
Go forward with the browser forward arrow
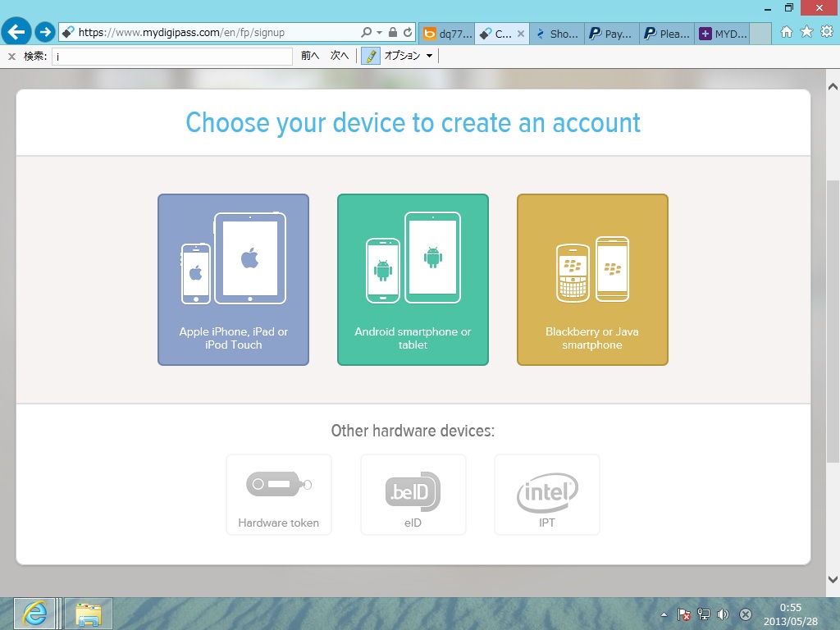pyautogui.click(x=45, y=32)
